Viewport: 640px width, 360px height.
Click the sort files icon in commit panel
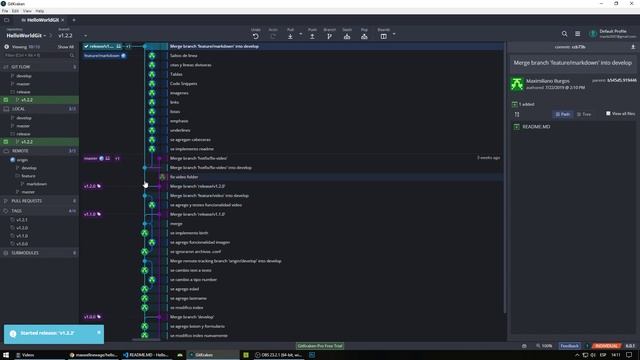pyautogui.click(x=517, y=114)
